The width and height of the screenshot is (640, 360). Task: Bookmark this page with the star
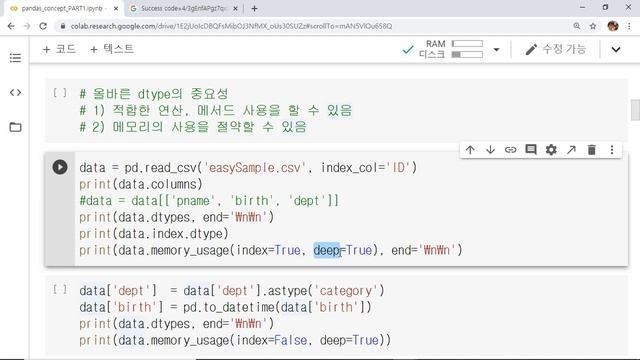click(593, 26)
